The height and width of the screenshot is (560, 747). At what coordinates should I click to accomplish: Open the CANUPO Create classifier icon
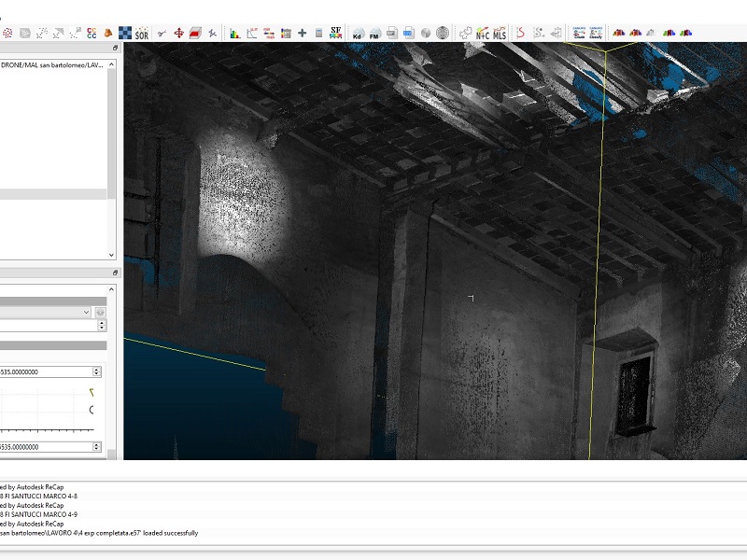click(x=579, y=33)
